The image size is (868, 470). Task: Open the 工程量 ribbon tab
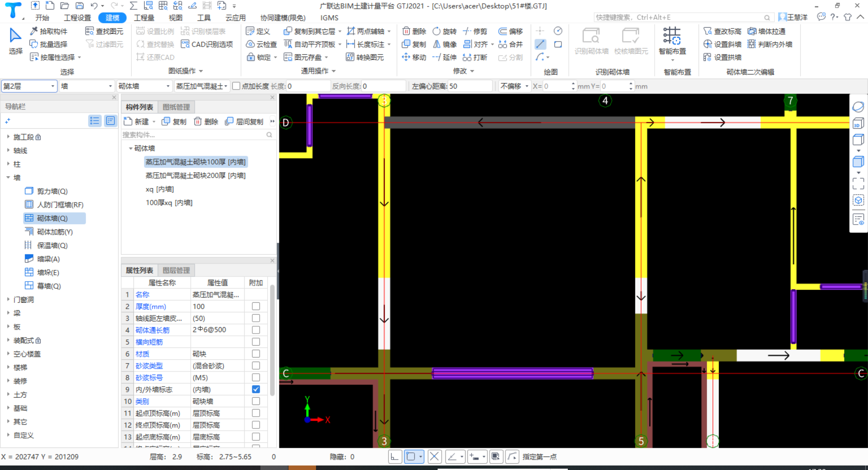click(x=144, y=18)
